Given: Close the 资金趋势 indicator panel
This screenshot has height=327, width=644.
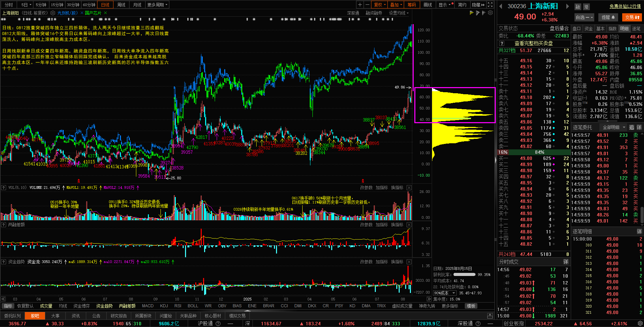Looking at the screenshot, I should point(409,262).
